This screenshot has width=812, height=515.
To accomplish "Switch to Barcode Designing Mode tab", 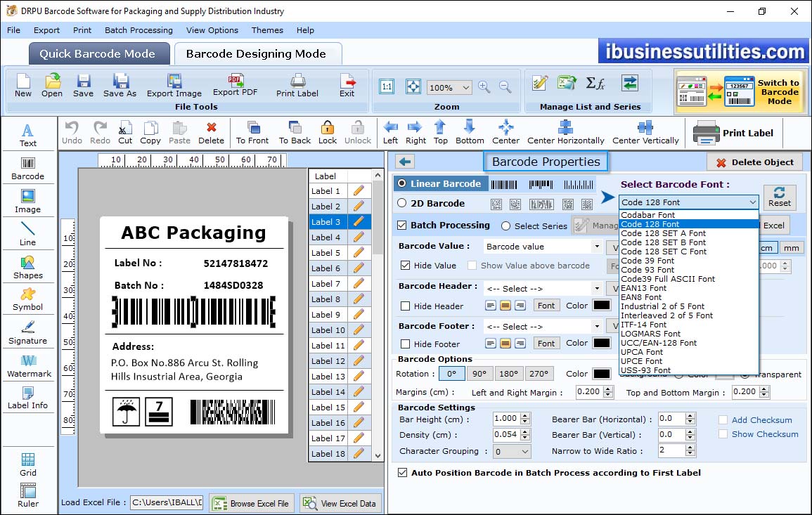I will [257, 54].
